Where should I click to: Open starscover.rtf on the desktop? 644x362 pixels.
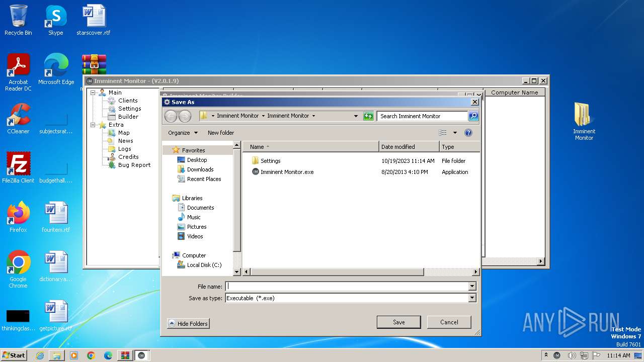click(x=94, y=20)
